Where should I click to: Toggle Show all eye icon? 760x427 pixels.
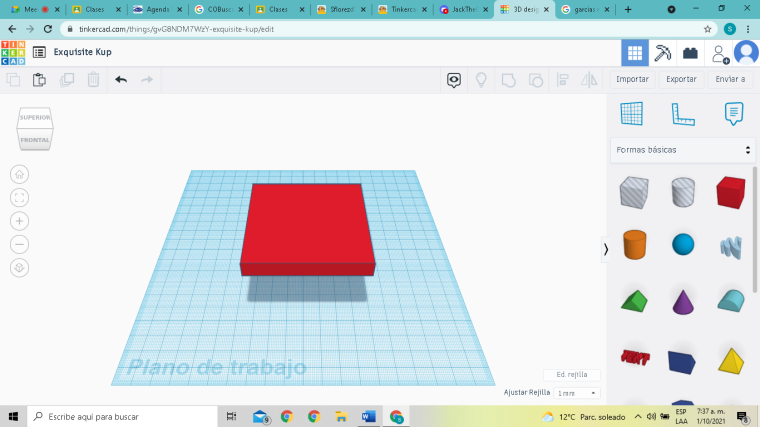tap(454, 80)
